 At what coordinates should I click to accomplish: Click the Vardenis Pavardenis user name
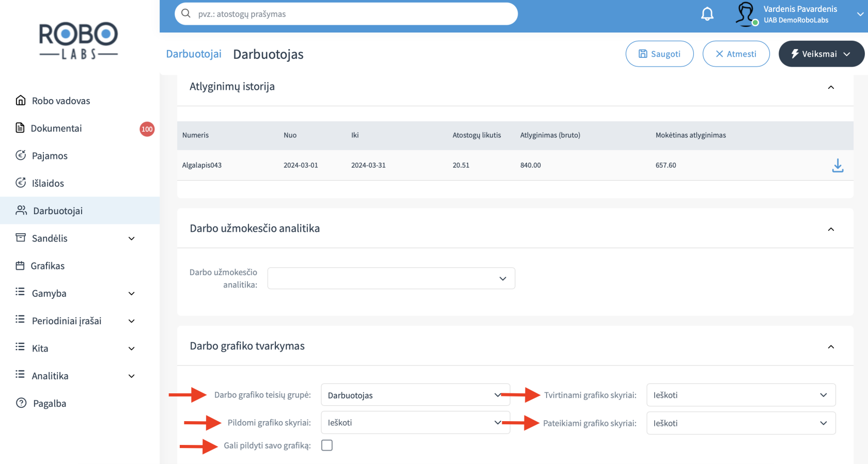(800, 9)
